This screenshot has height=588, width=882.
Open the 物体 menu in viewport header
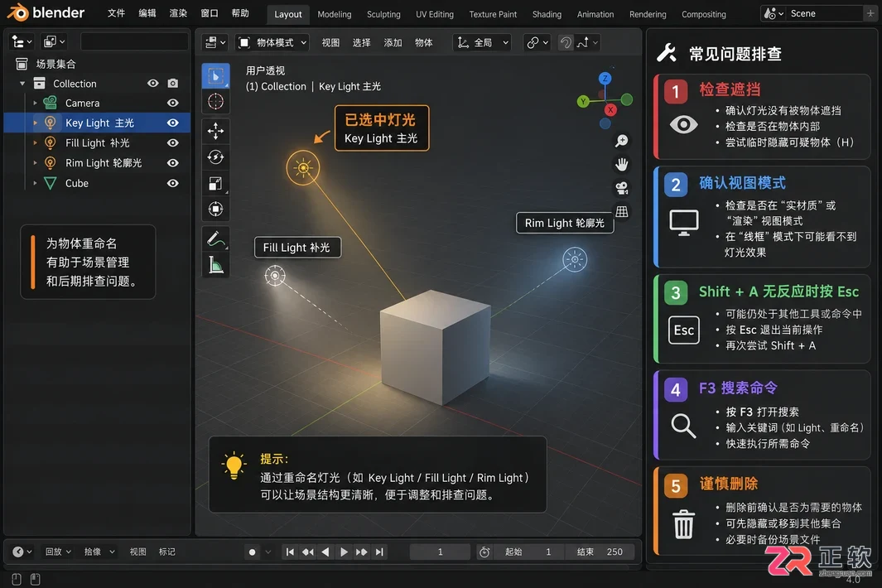pyautogui.click(x=423, y=43)
